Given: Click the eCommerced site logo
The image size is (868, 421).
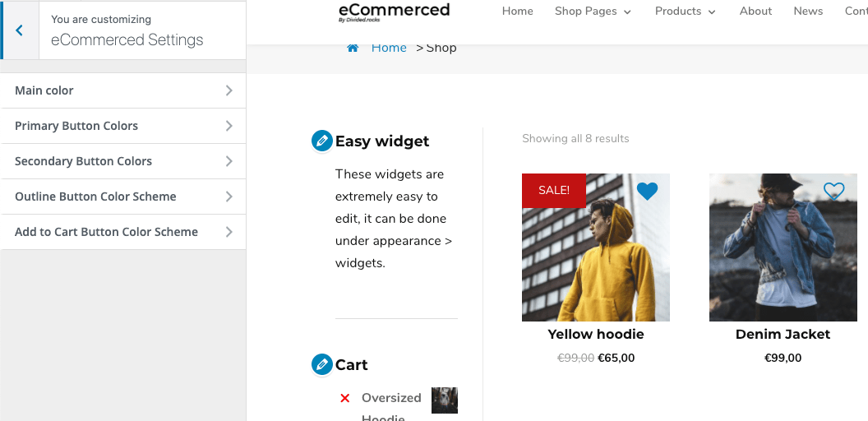Looking at the screenshot, I should pos(395,12).
